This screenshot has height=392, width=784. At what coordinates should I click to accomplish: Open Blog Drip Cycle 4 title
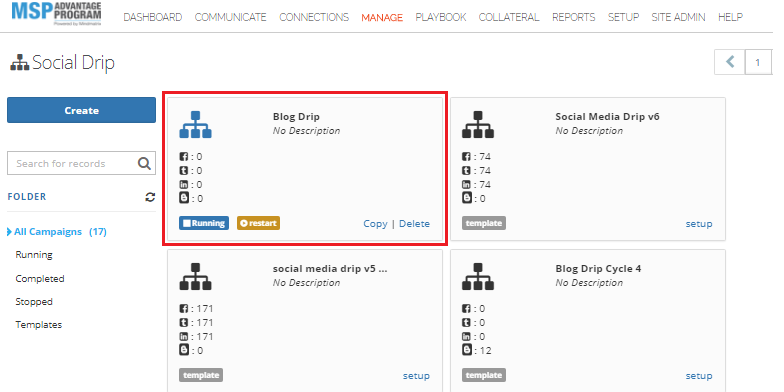click(x=598, y=269)
